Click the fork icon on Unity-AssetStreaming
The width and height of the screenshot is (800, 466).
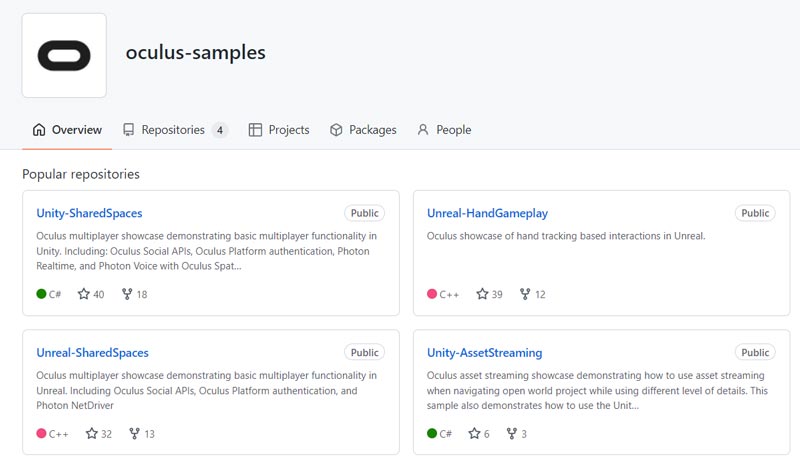(x=512, y=433)
